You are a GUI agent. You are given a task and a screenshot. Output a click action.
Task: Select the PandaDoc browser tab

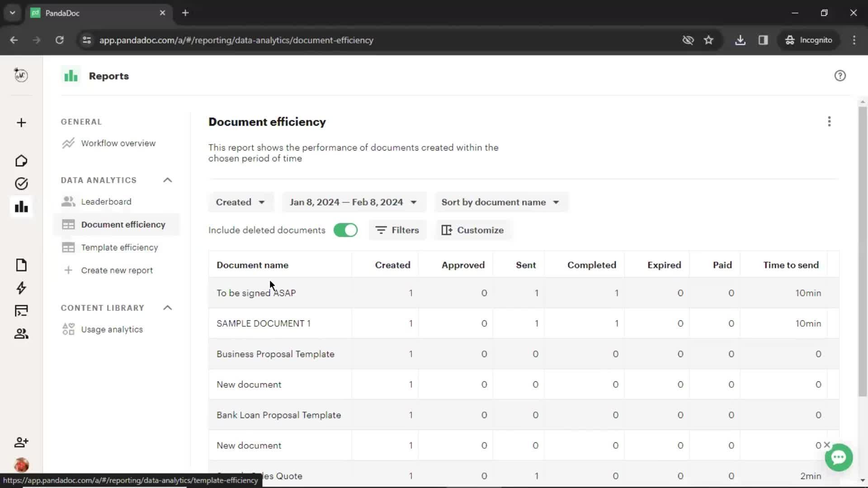[x=99, y=13]
